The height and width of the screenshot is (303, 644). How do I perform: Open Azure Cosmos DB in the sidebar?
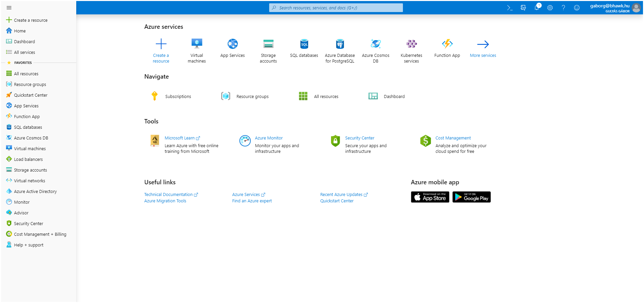[38, 138]
